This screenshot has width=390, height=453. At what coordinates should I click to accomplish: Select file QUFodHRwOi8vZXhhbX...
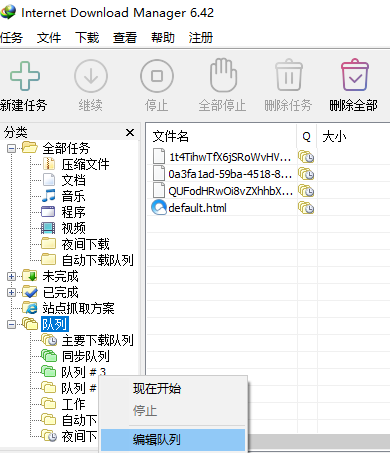(231, 191)
